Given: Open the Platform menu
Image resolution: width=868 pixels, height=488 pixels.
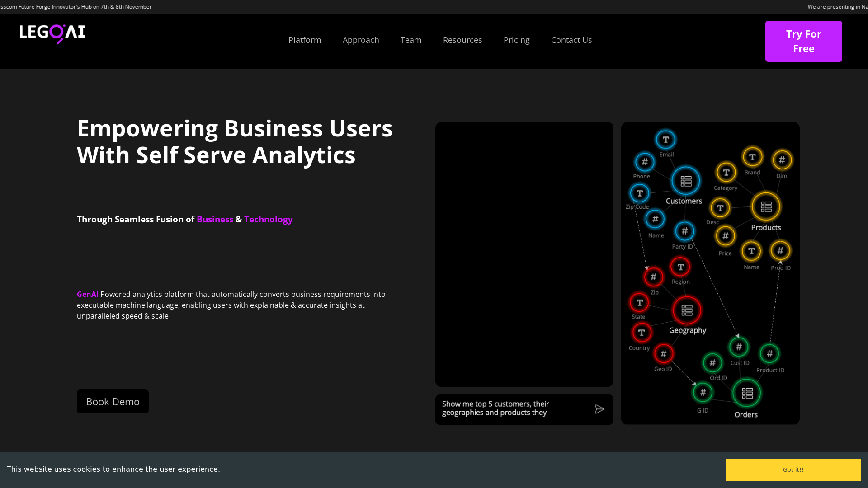Looking at the screenshot, I should pyautogui.click(x=305, y=40).
